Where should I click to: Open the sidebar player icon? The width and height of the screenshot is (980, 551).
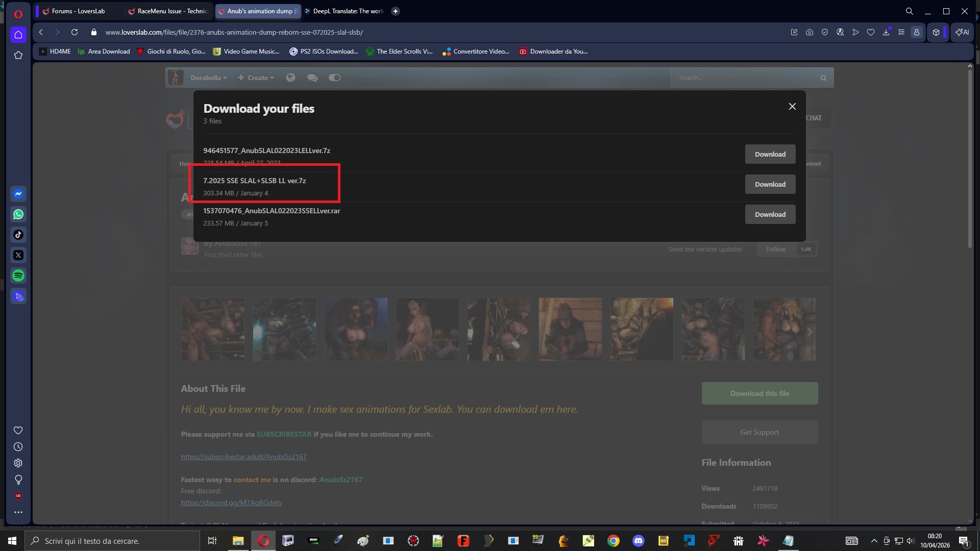pyautogui.click(x=18, y=296)
